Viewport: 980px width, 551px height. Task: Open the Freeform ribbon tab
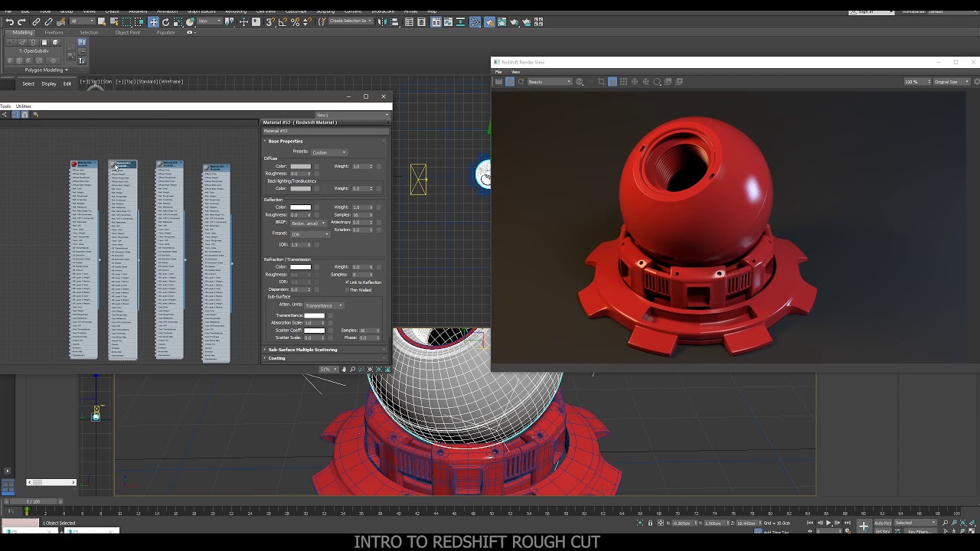[x=54, y=33]
